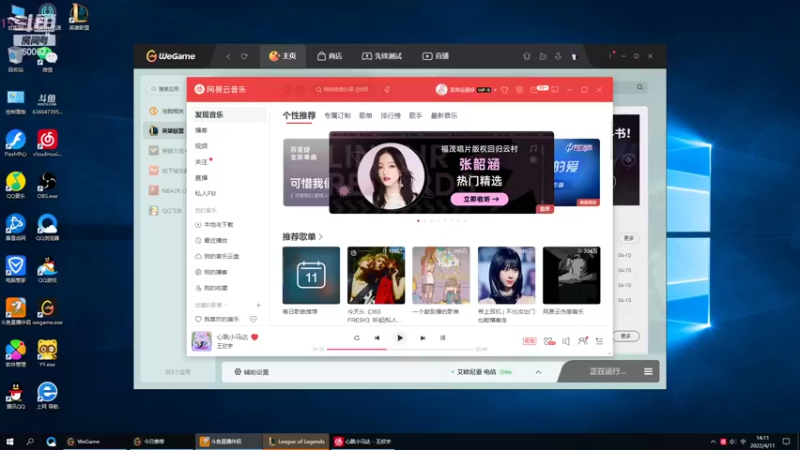
Task: Click the play button
Action: click(x=399, y=338)
